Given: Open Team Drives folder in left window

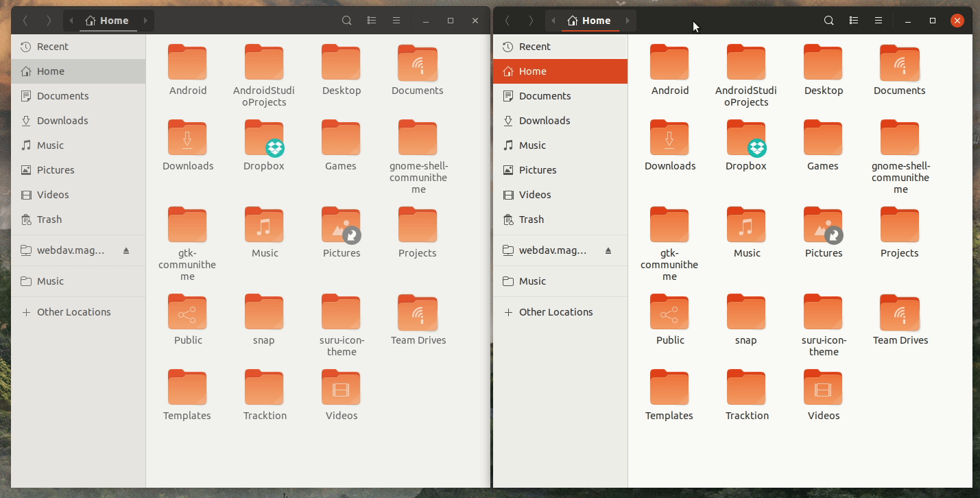Looking at the screenshot, I should 418,312.
